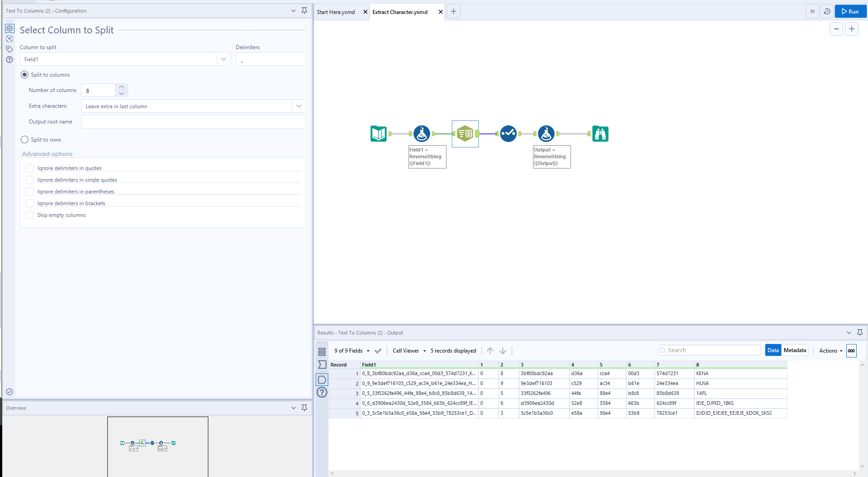Run the workflow
The width and height of the screenshot is (868, 477).
click(850, 12)
